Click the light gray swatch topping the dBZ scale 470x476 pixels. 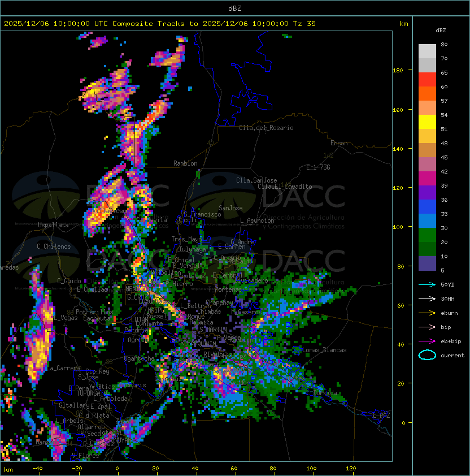click(x=427, y=51)
